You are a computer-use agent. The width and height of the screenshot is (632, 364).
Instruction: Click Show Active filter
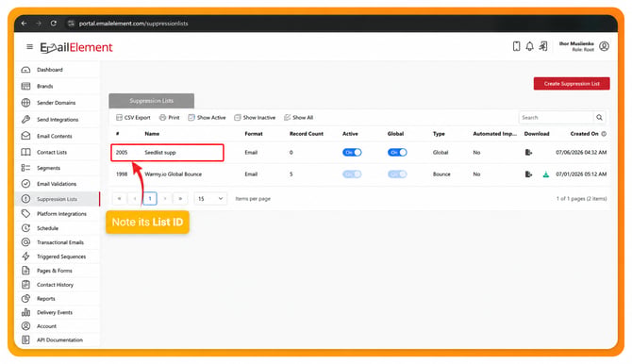(x=207, y=117)
